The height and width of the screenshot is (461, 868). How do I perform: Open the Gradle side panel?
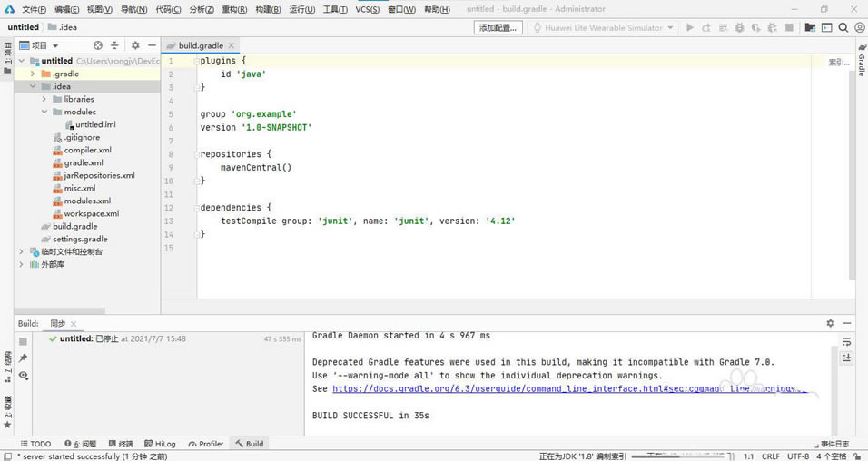pyautogui.click(x=862, y=60)
